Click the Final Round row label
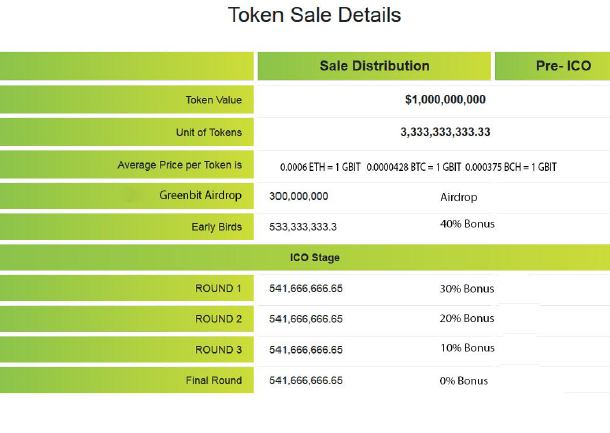Image resolution: width=610 pixels, height=433 pixels. click(213, 381)
